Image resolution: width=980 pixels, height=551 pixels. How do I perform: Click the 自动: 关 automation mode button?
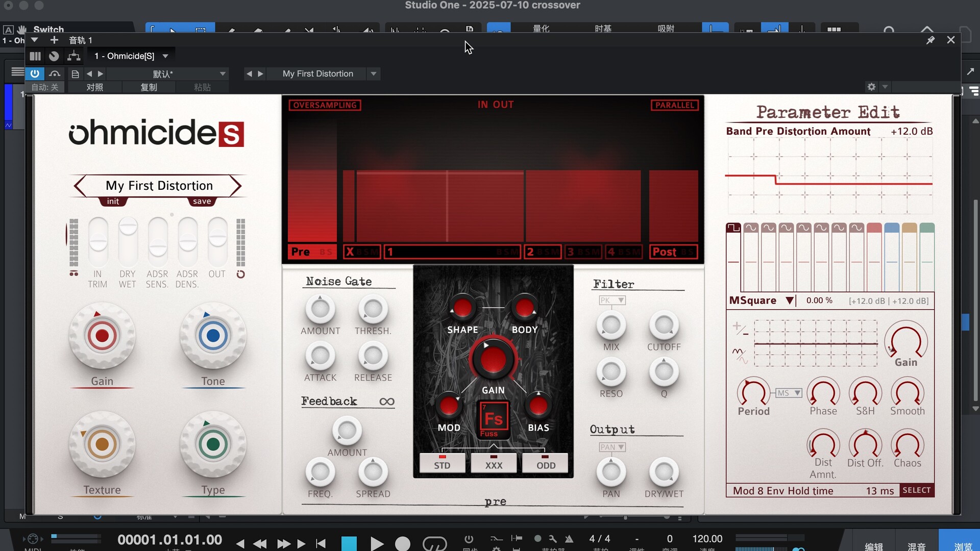pos(45,87)
